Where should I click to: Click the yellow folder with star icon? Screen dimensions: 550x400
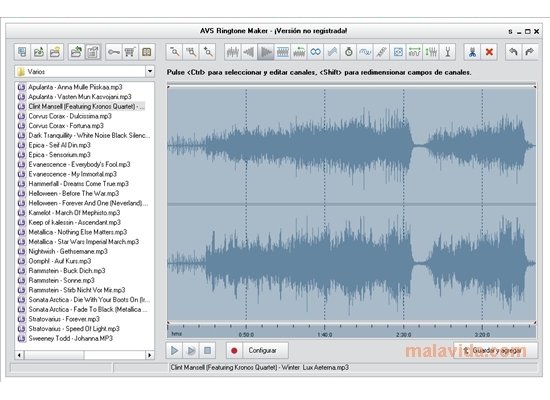point(55,52)
